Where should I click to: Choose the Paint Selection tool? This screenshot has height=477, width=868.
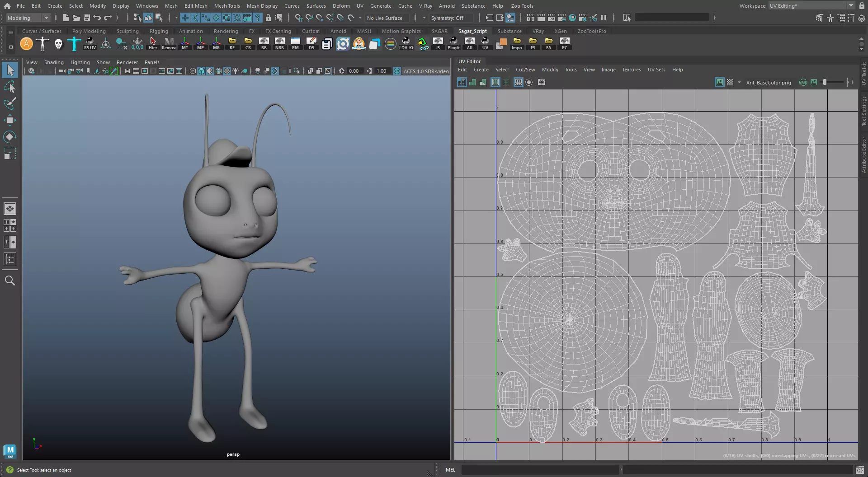[x=10, y=103]
